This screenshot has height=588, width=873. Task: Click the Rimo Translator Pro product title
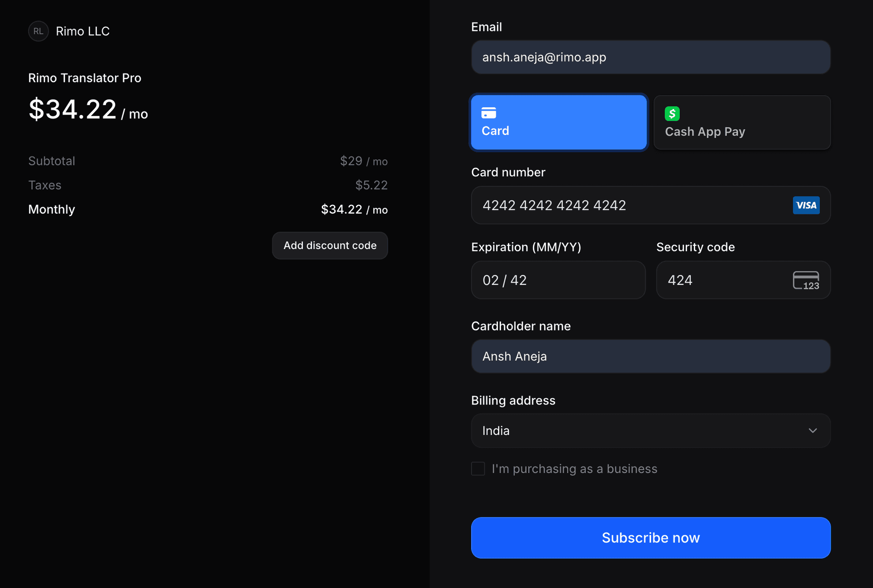[x=85, y=78]
